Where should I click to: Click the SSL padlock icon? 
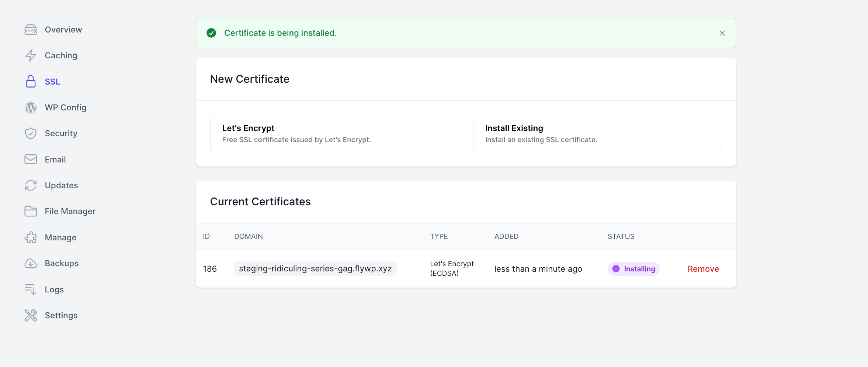(31, 81)
